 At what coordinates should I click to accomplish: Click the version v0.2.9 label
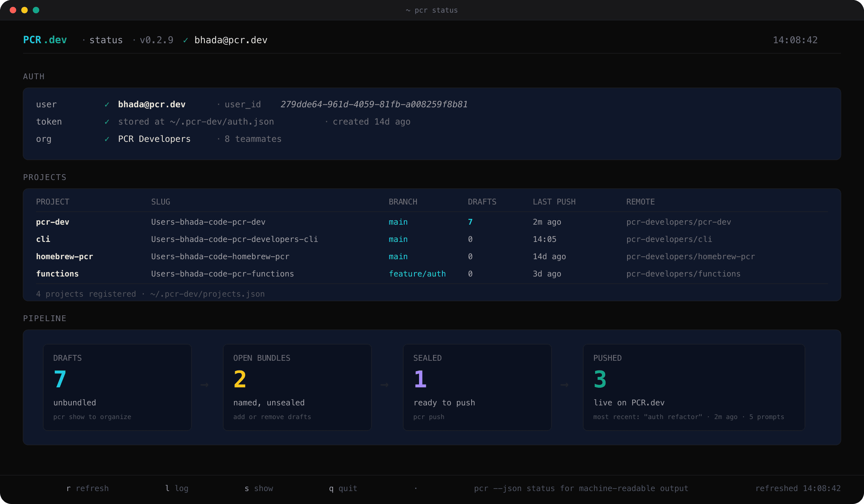click(157, 40)
